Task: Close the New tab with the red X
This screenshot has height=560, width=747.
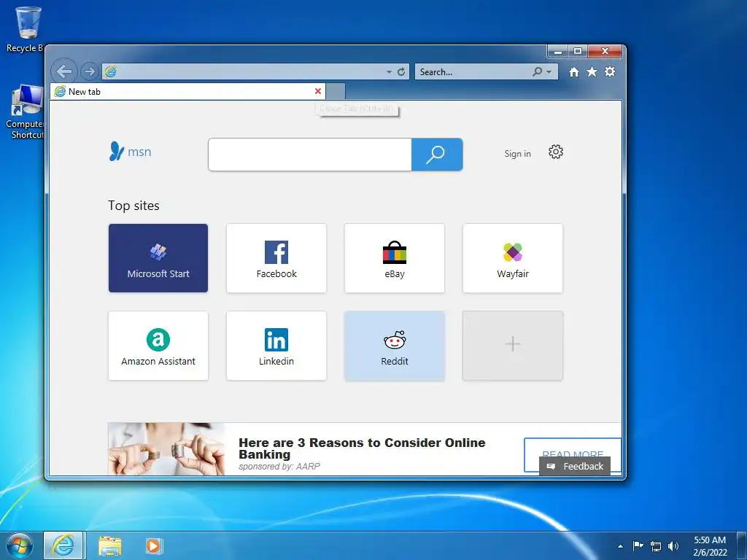Action: (x=318, y=91)
